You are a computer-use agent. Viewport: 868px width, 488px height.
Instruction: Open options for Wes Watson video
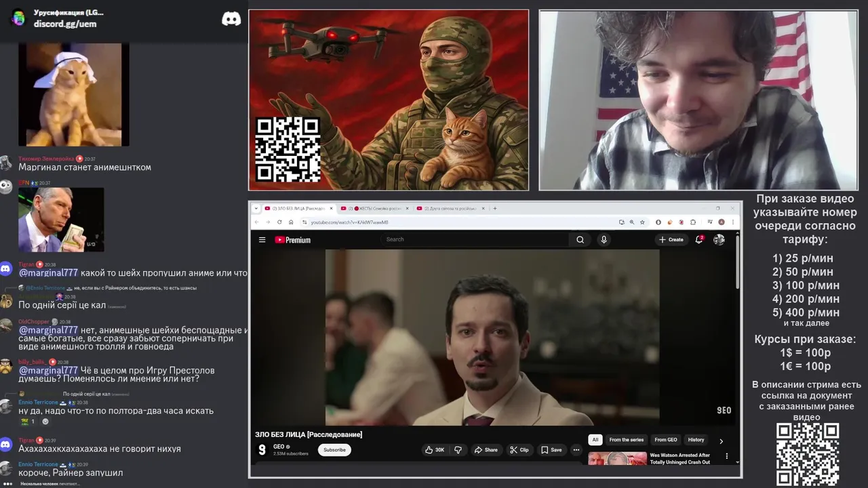[727, 456]
